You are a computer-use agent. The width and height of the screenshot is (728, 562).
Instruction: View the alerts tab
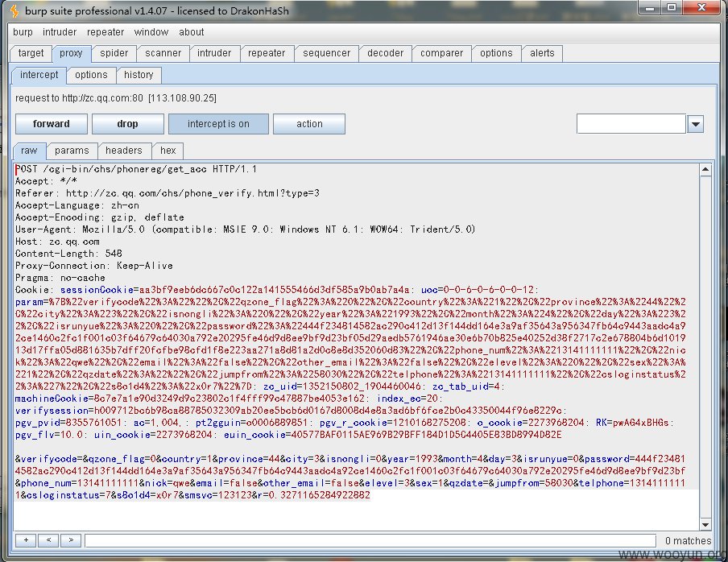[542, 53]
